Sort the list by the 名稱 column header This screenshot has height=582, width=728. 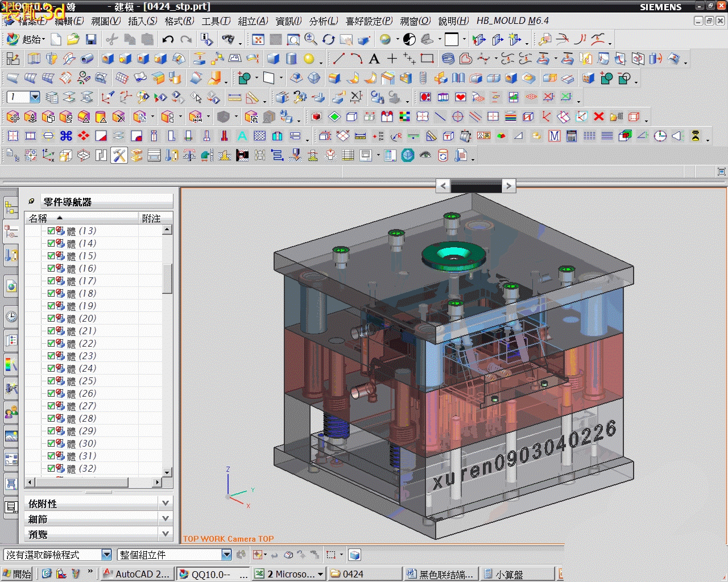(x=38, y=218)
